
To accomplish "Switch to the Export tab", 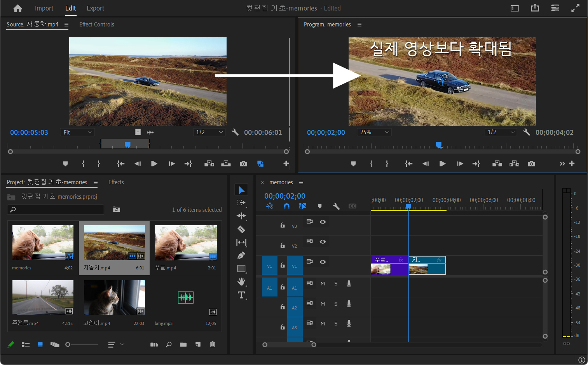I will click(95, 8).
